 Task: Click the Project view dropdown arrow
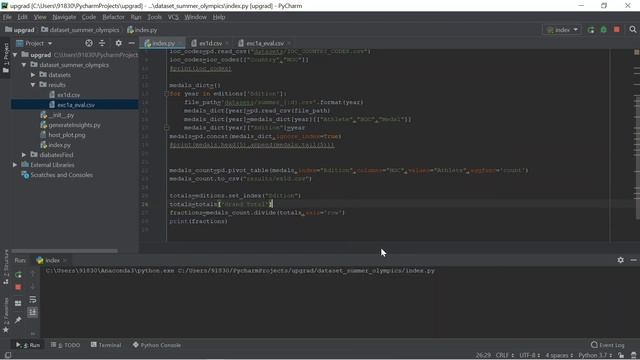50,43
